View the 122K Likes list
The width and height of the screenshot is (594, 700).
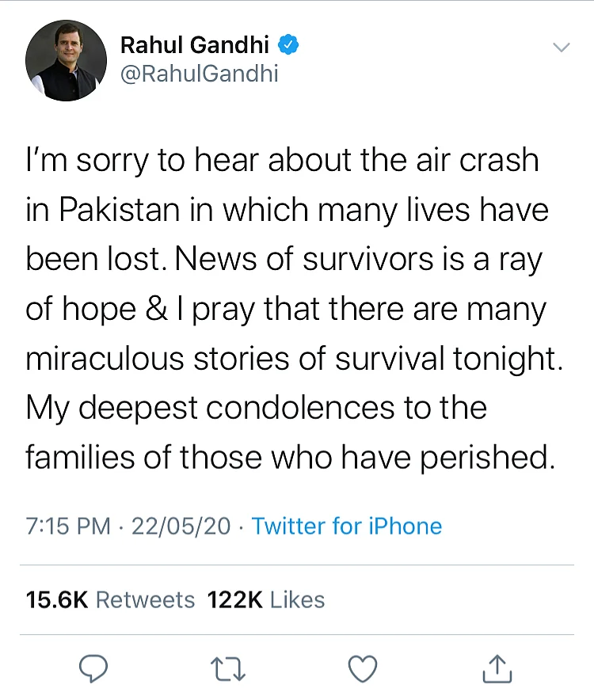[266, 599]
